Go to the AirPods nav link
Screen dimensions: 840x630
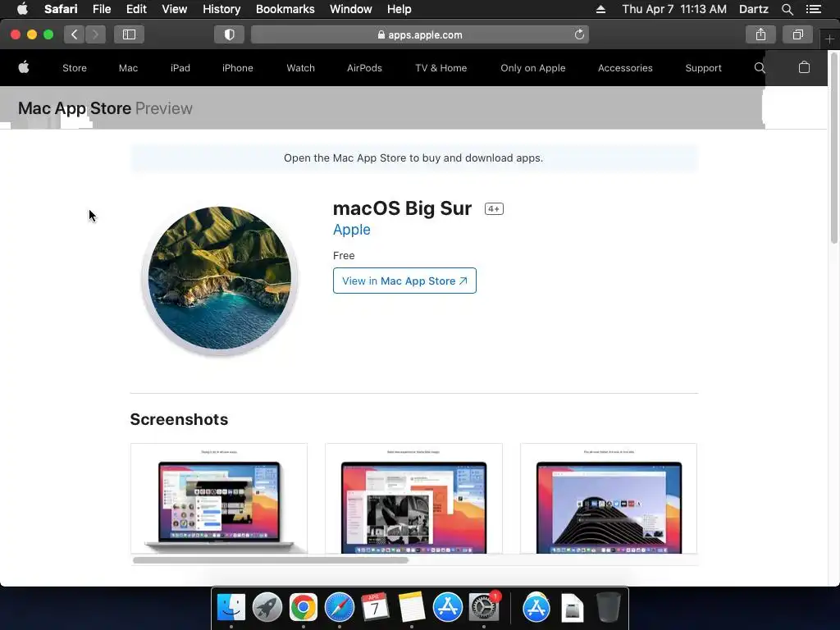(x=364, y=68)
